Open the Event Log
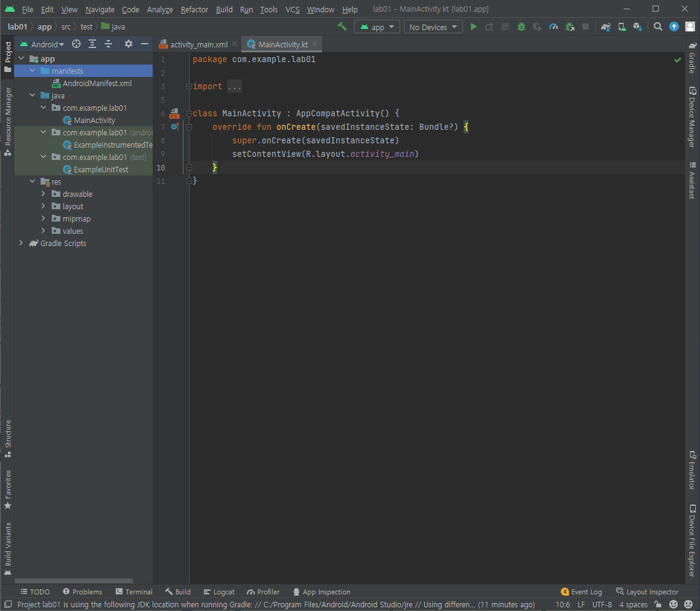 pos(581,592)
